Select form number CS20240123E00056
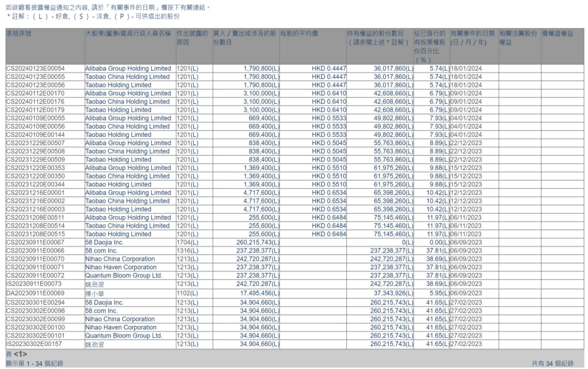The image size is (588, 369). click(36, 85)
